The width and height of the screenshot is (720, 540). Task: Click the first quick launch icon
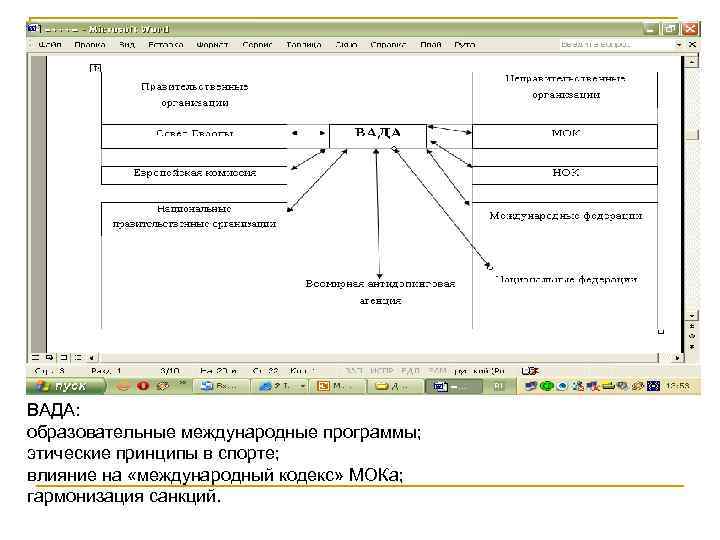[x=123, y=386]
